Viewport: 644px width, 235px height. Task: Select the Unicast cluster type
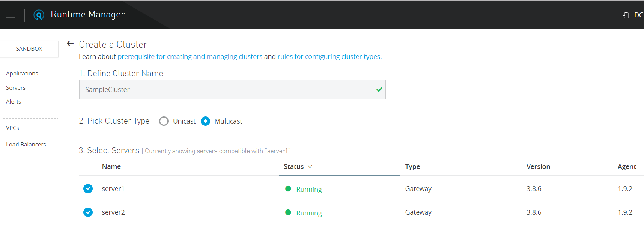[164, 121]
